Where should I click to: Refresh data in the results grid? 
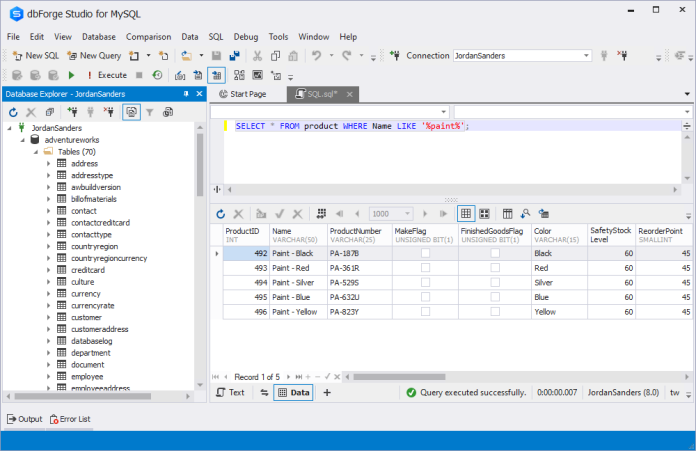(221, 214)
